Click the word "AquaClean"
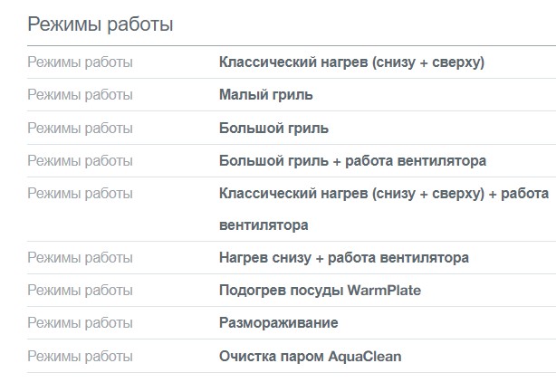 [x=367, y=356]
